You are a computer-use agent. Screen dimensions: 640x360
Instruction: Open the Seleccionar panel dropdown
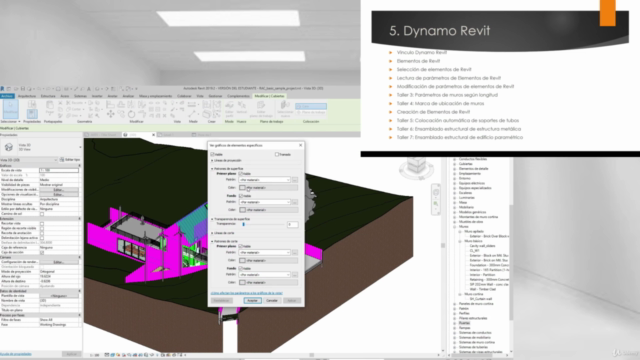10,122
